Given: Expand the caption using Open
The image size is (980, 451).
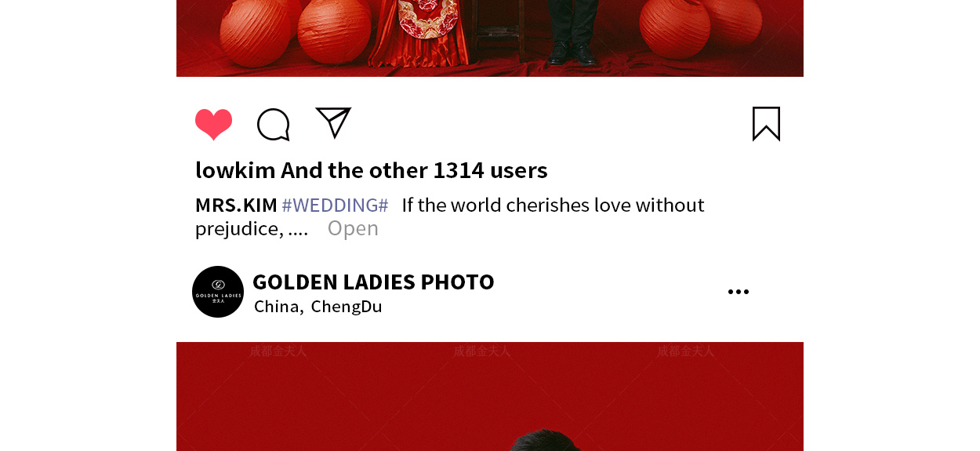Looking at the screenshot, I should pyautogui.click(x=353, y=228).
